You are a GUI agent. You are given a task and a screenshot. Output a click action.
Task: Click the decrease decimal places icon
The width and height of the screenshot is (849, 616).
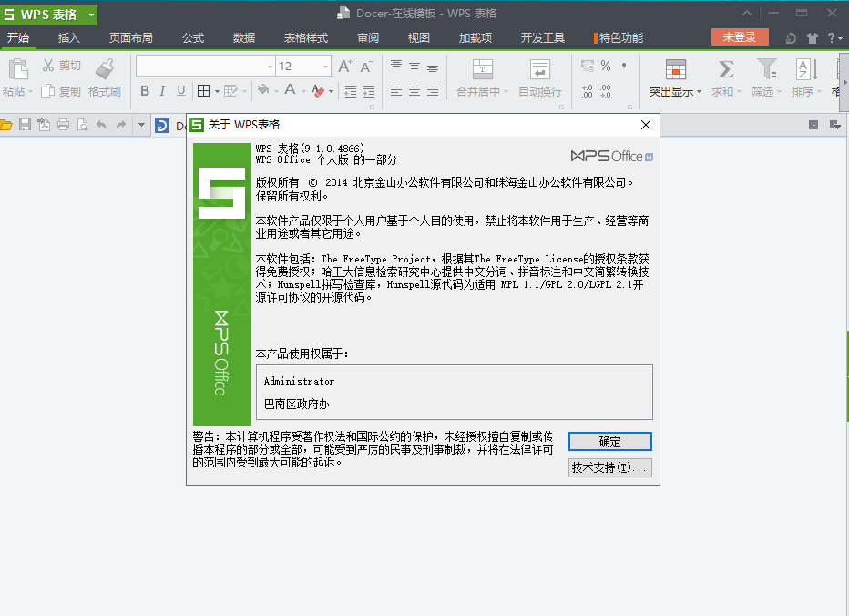point(606,91)
